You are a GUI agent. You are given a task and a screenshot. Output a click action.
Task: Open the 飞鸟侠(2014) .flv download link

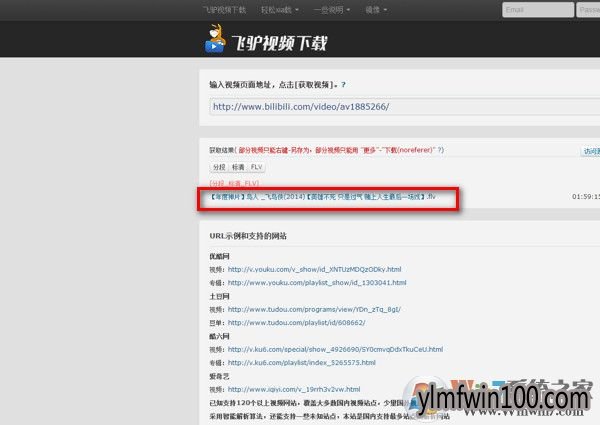323,197
